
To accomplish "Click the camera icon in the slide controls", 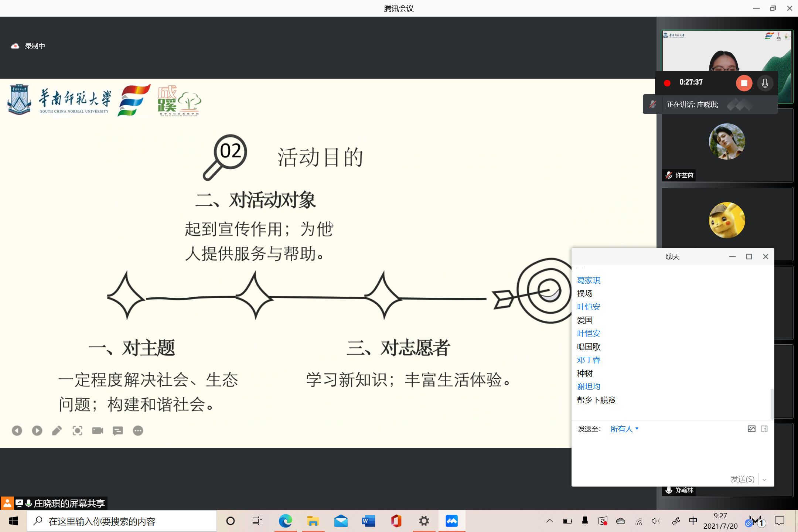I will [98, 430].
